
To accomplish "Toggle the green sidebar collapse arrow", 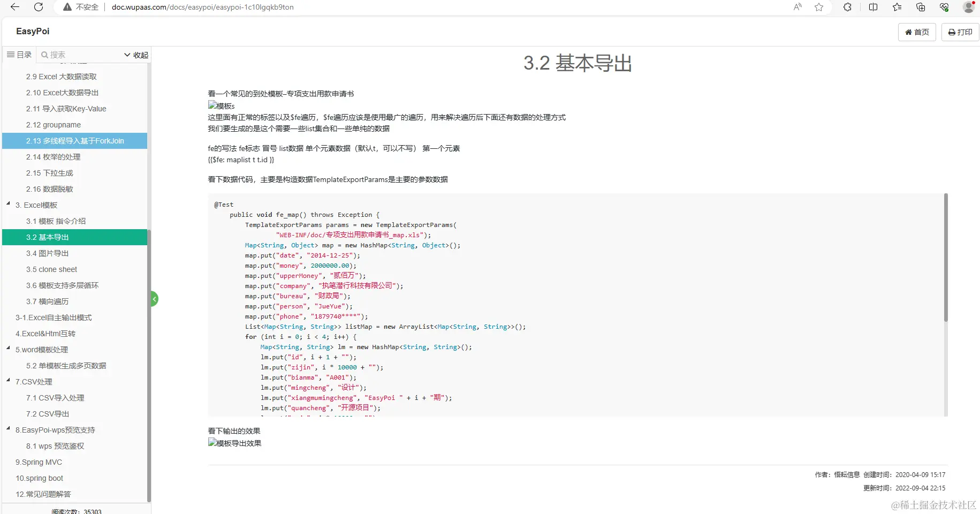I will pyautogui.click(x=154, y=298).
